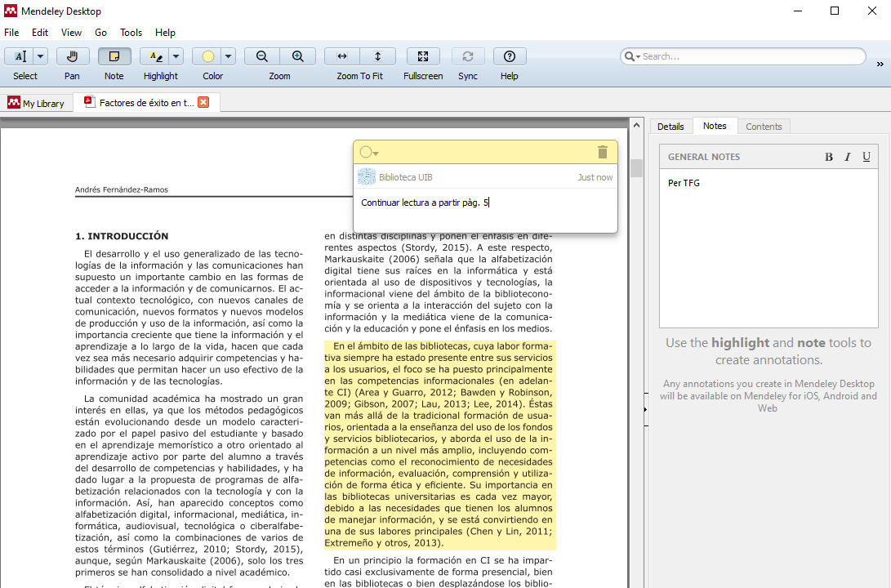Viewport: 891px width, 588px height.
Task: Open the Color dropdown arrow
Action: (x=229, y=56)
